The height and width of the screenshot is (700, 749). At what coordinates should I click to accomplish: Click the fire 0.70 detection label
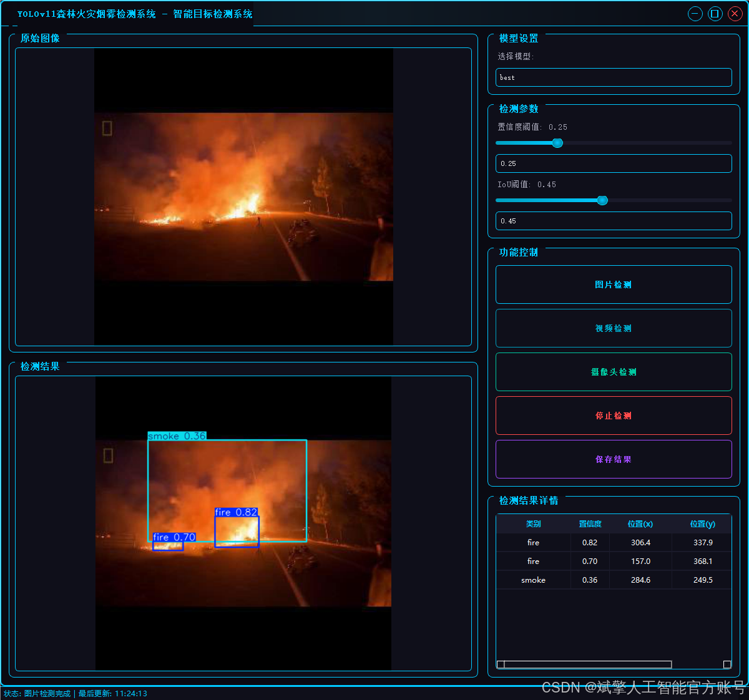click(174, 537)
